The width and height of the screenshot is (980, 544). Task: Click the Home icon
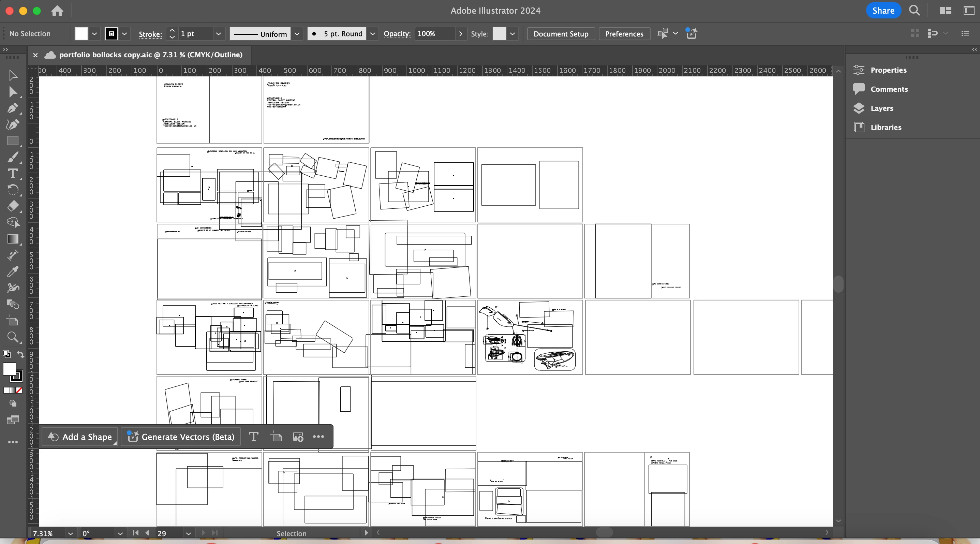57,11
